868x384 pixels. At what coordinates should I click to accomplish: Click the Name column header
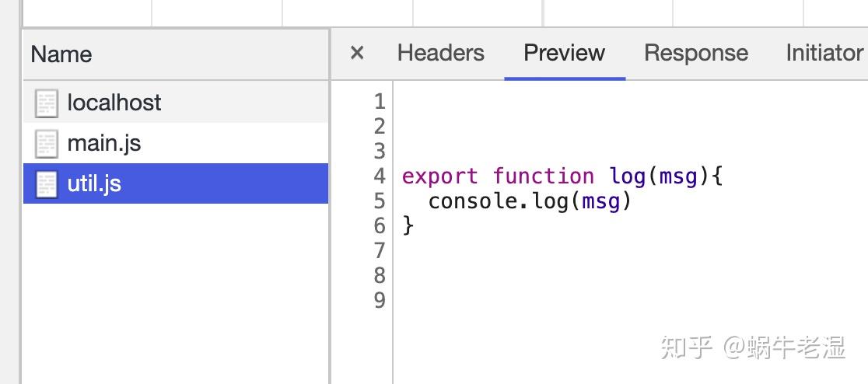(61, 54)
